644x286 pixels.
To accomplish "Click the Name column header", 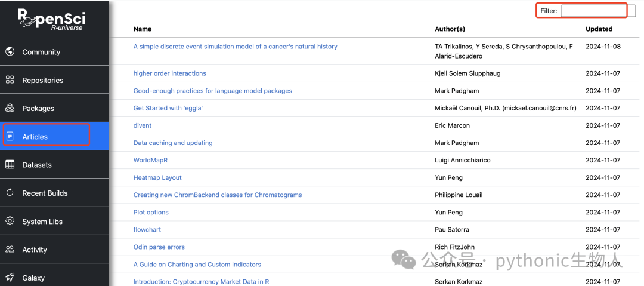I will point(143,29).
